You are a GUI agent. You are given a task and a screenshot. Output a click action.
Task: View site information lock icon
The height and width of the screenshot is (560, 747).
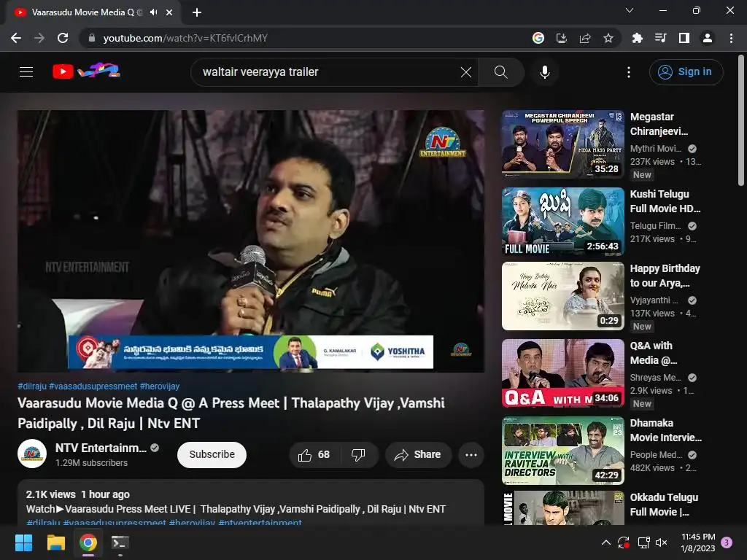[92, 38]
